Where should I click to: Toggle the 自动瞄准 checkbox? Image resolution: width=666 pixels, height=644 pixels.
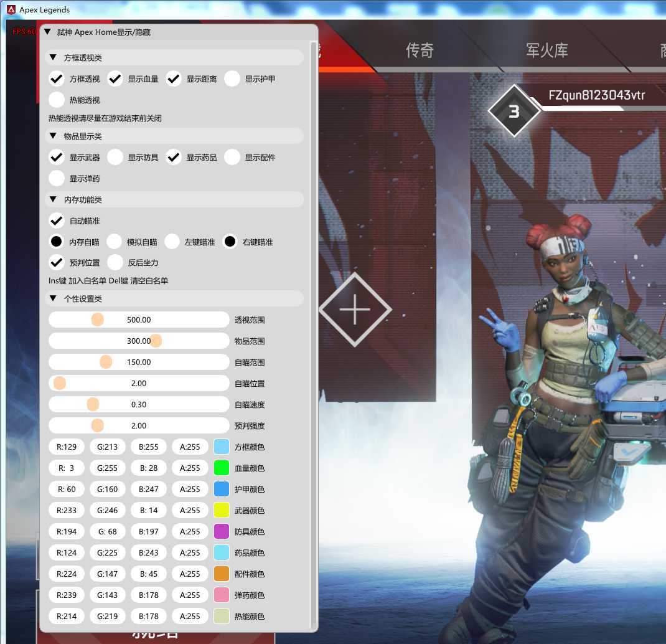coord(57,220)
